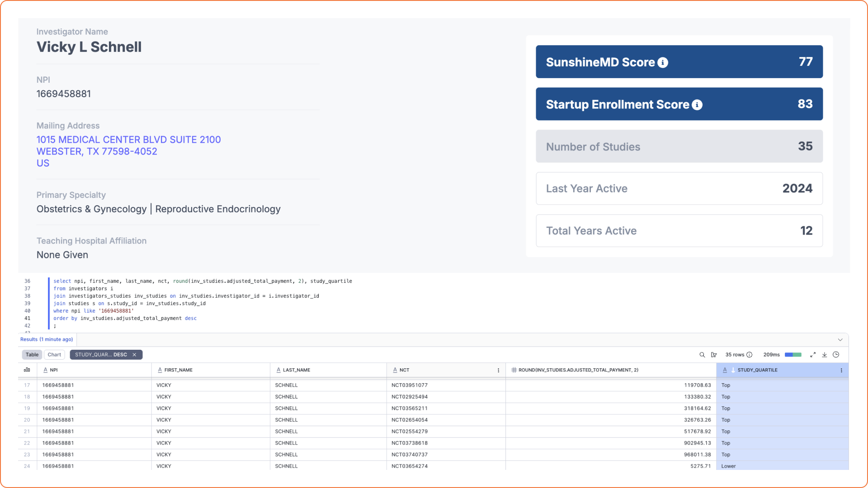Select the Results (1 minute ago) tab
Viewport: 868px width, 488px height.
47,339
